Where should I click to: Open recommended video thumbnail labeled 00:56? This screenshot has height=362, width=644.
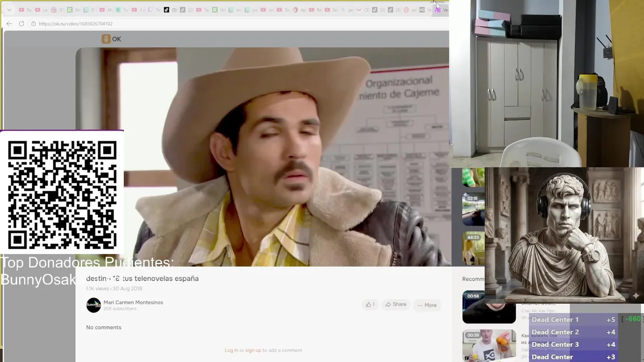pos(489,307)
